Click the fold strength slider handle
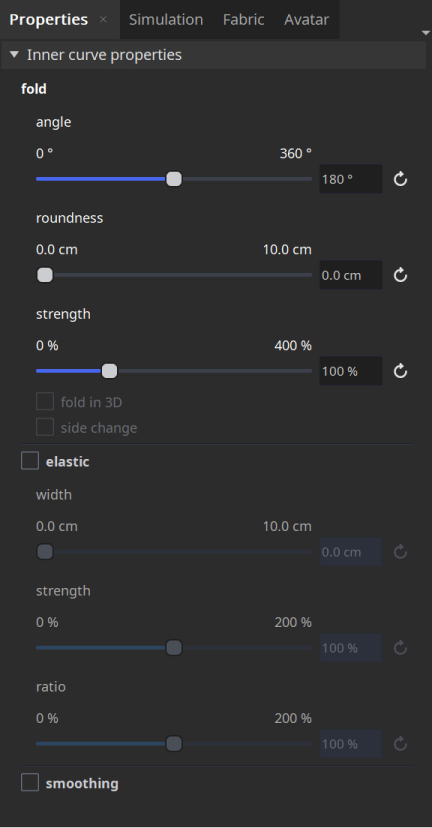Image resolution: width=432 pixels, height=828 pixels. point(109,371)
